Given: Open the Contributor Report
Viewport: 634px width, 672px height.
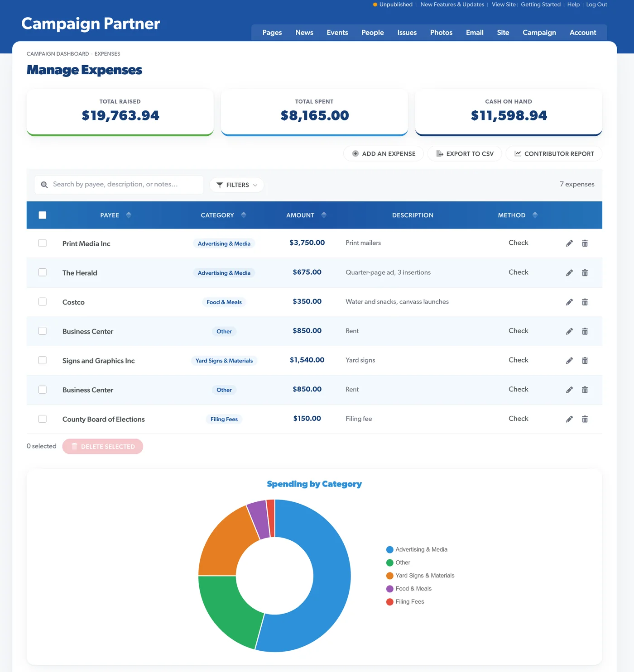Looking at the screenshot, I should tap(554, 154).
